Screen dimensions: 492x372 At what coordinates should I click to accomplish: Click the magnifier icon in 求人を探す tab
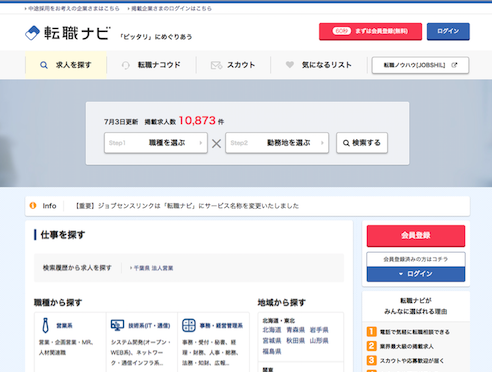pos(44,65)
